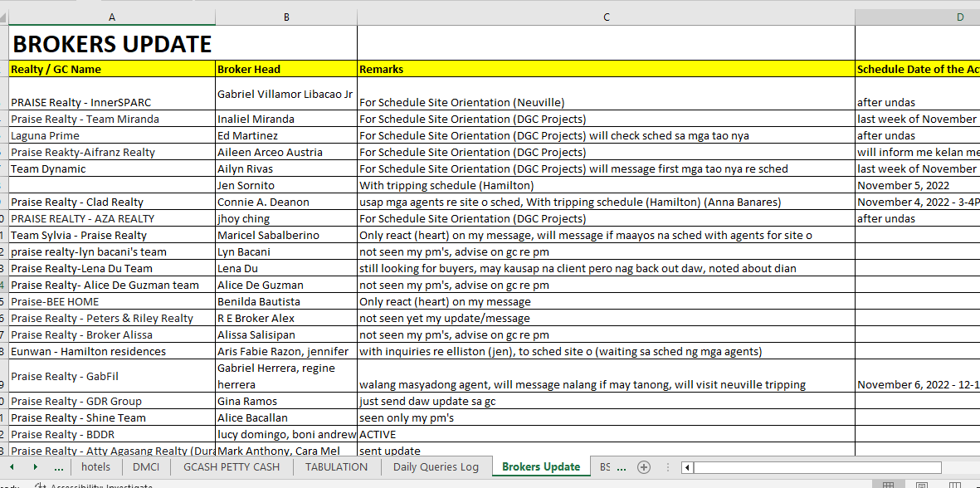980x488 pixels.
Task: Select the Lyn Bacani broker cell
Action: (x=286, y=251)
